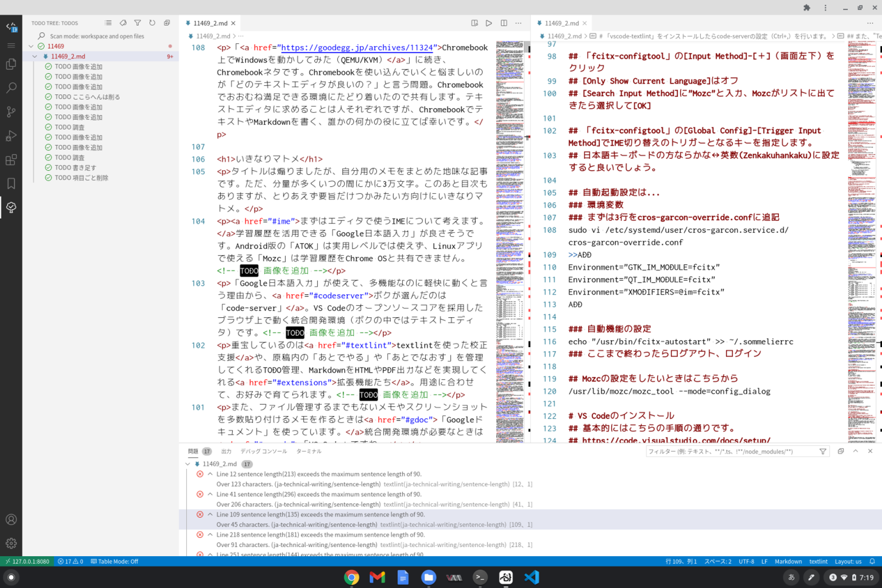
Task: Open the Explorer view in activity bar
Action: pos(11,64)
